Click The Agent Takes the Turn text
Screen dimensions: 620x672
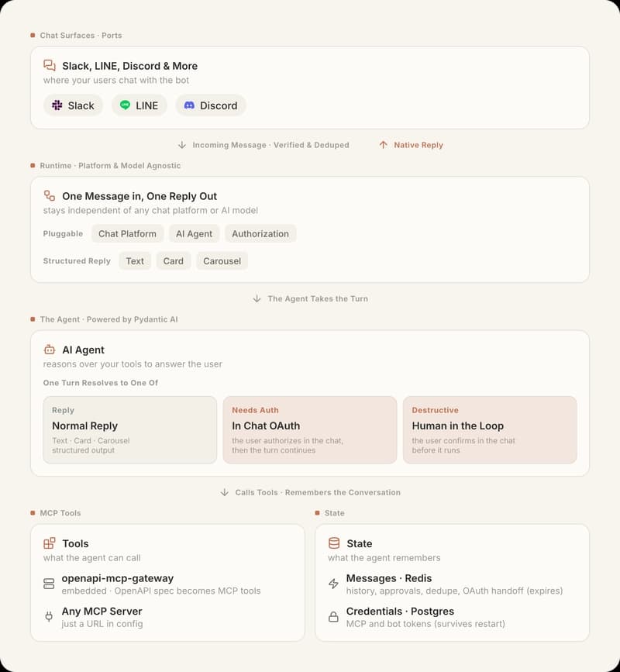tap(318, 298)
